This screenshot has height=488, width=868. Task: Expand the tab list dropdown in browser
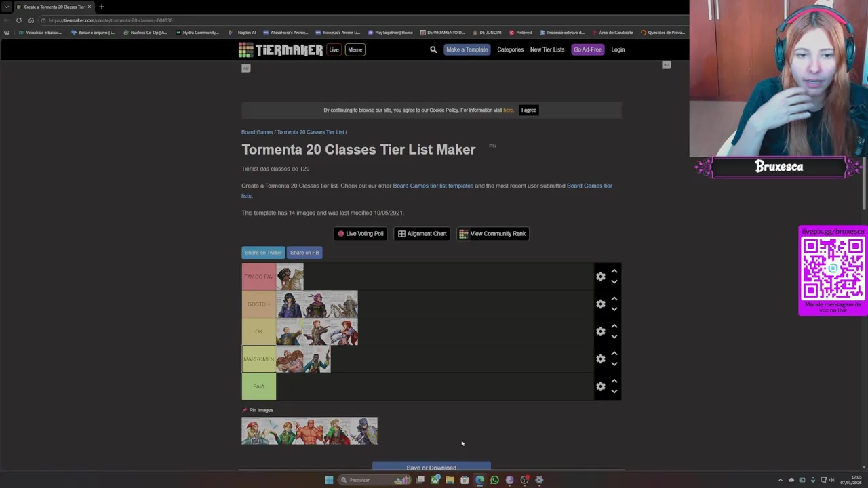click(7, 7)
